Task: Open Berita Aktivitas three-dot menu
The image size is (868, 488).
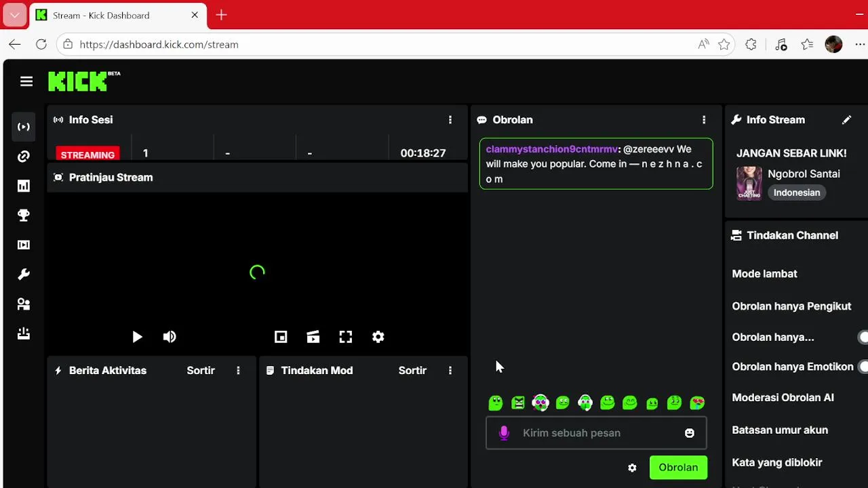Action: (238, 371)
